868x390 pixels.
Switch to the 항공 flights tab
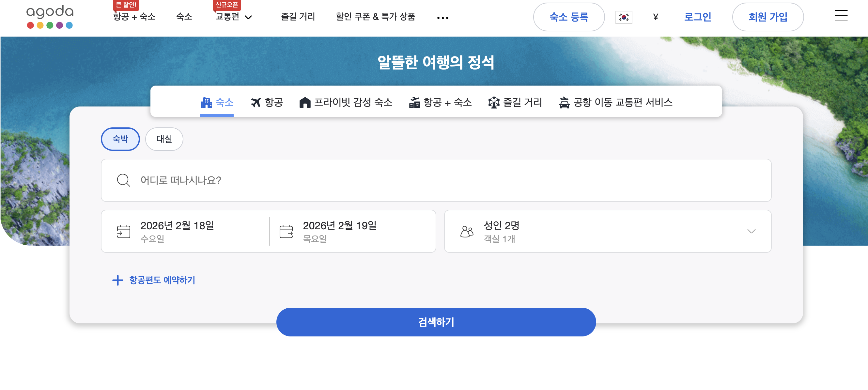(267, 102)
